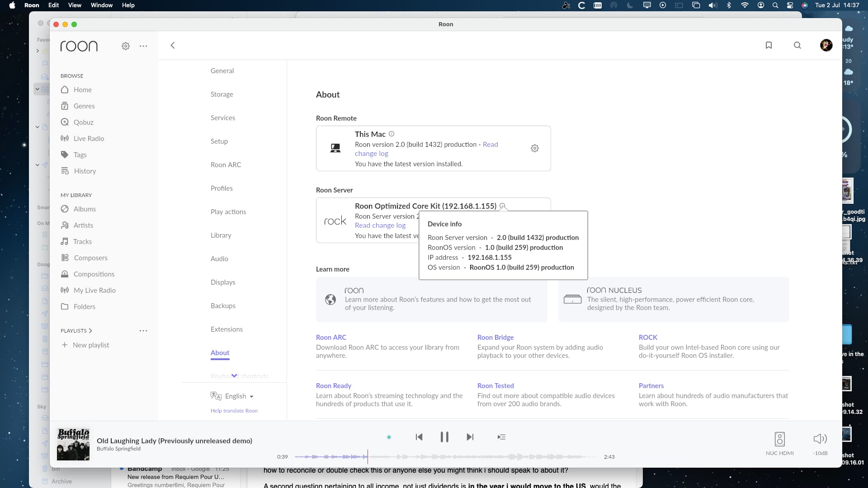Open search with the magnifier icon
This screenshot has width=868, height=488.
pyautogui.click(x=797, y=45)
